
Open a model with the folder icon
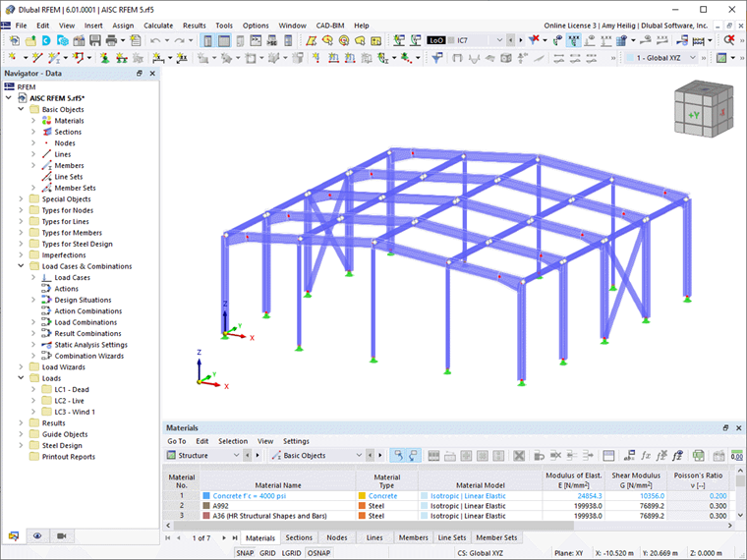(x=30, y=40)
